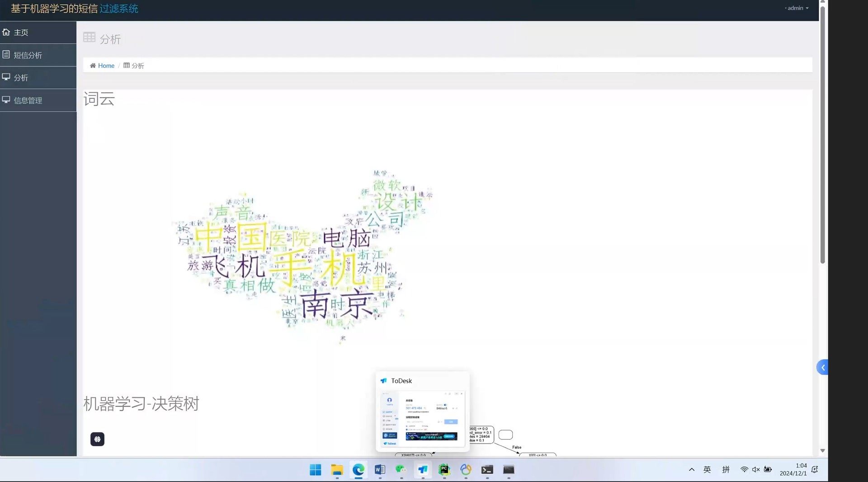Switch to Microsoft Edge in taskbar
This screenshot has width=868, height=482.
(x=359, y=470)
